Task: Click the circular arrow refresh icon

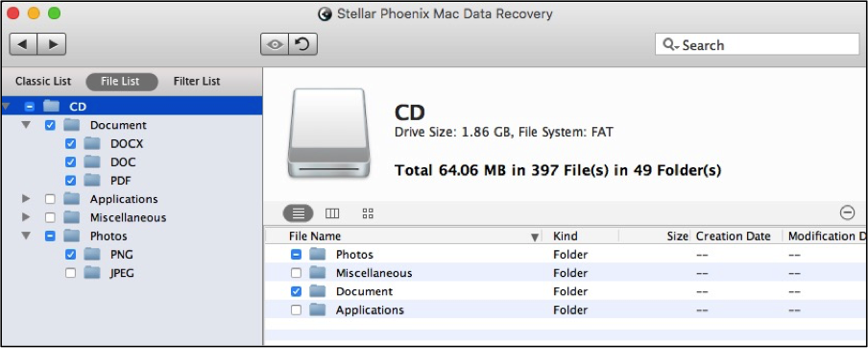Action: coord(302,44)
